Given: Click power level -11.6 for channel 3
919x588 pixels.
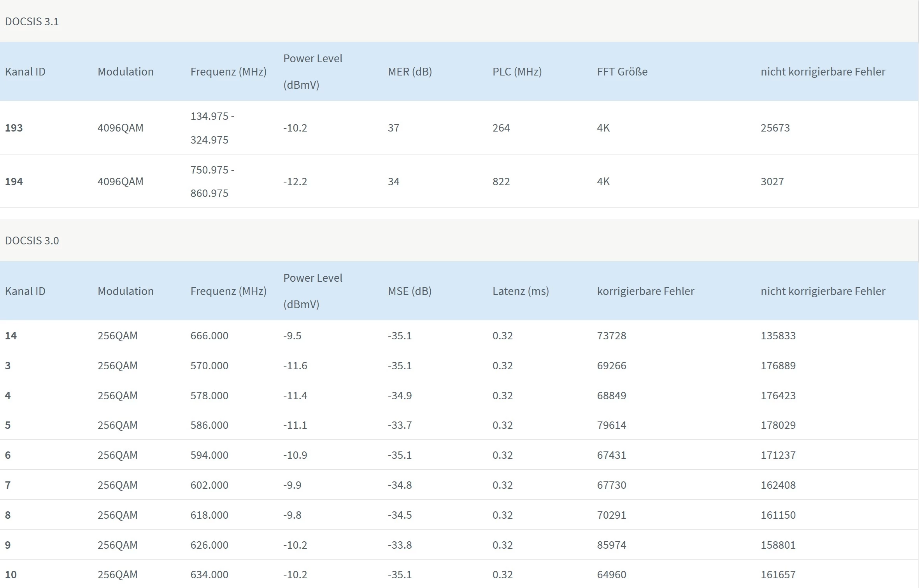Looking at the screenshot, I should point(295,365).
